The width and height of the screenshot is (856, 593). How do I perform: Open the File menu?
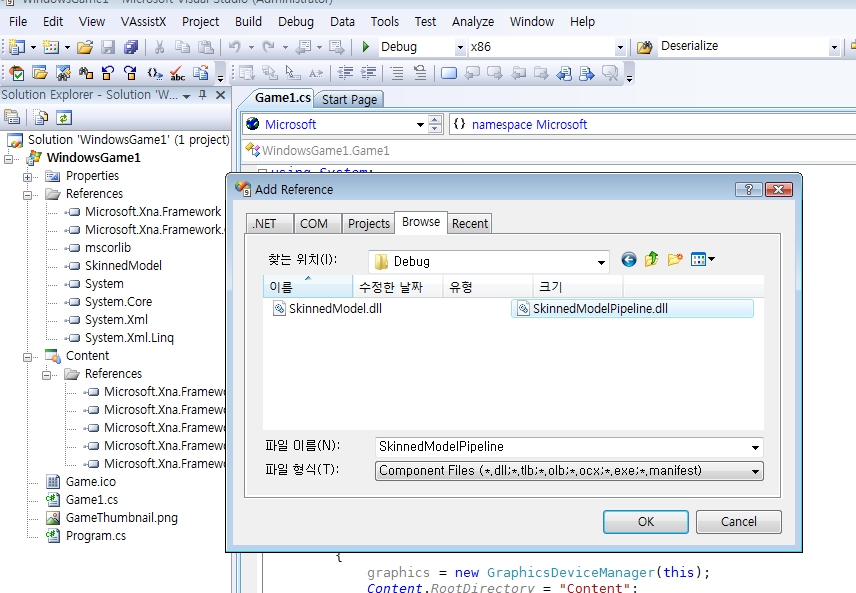click(18, 22)
